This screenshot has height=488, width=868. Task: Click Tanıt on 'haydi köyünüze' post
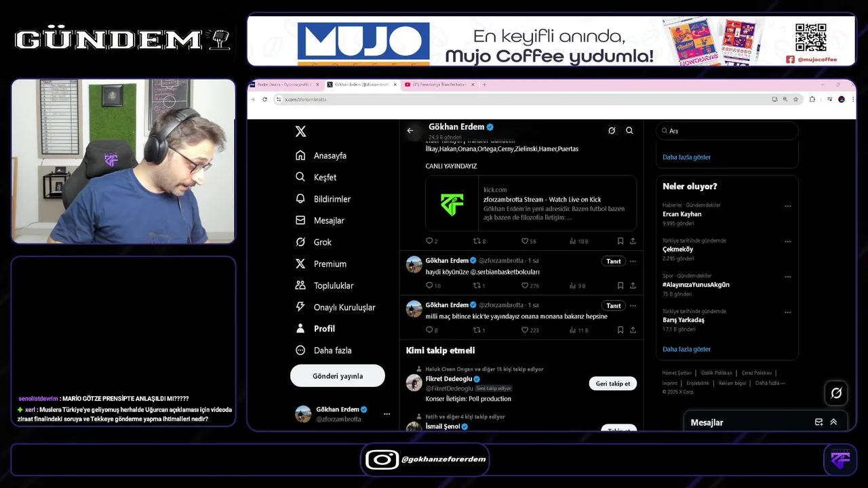[x=614, y=262]
